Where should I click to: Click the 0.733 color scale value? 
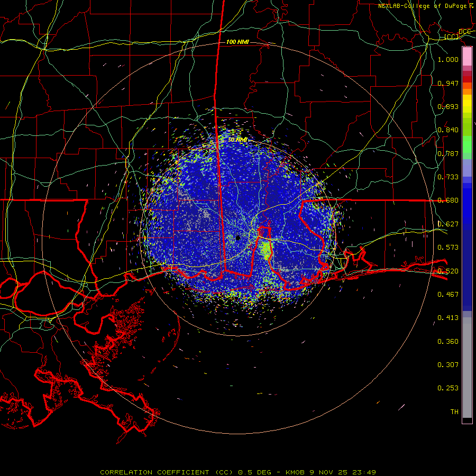(448, 177)
